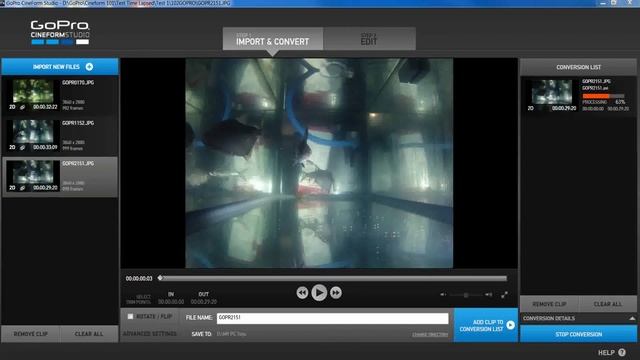Switch to the Edit step tab
640x360 pixels.
pos(369,39)
